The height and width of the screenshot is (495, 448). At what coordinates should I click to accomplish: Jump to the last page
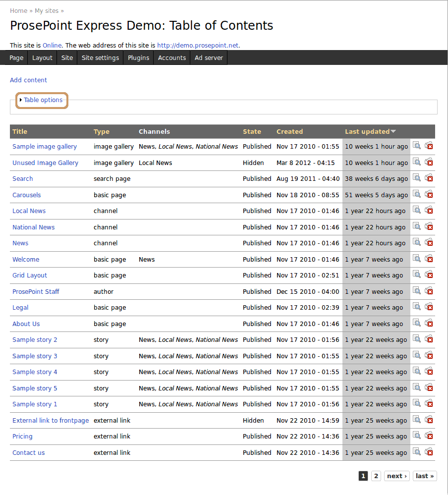(425, 476)
